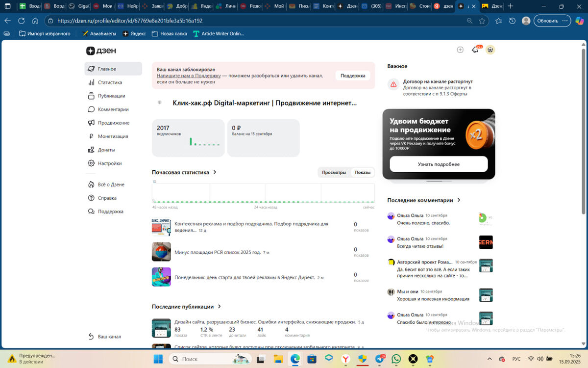The height and width of the screenshot is (368, 588).
Task: Click the browser home icon
Action: click(35, 21)
